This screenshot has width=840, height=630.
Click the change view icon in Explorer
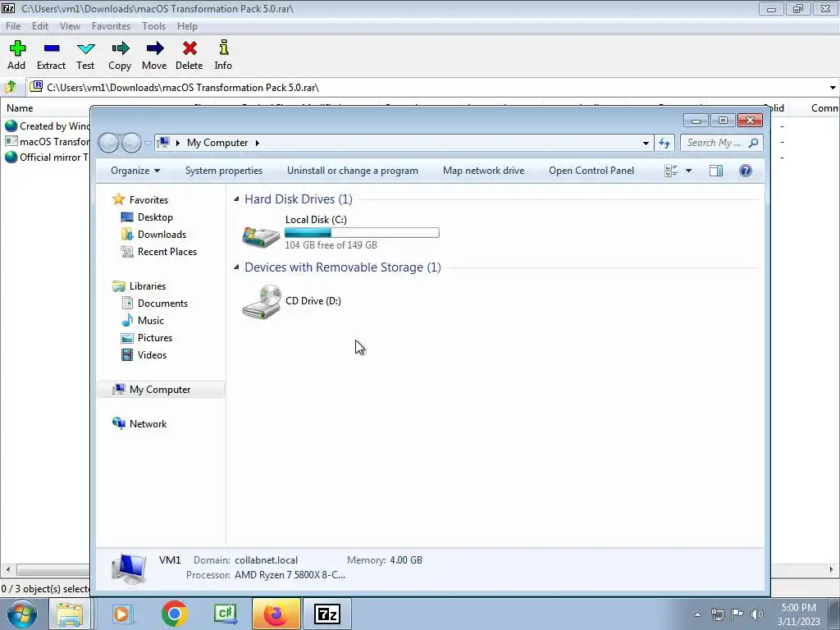tap(671, 171)
